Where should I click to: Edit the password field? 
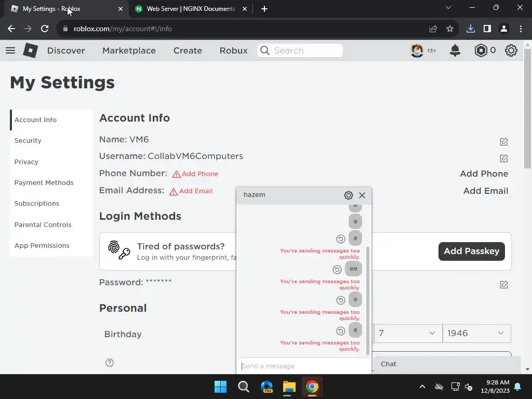pos(504,284)
